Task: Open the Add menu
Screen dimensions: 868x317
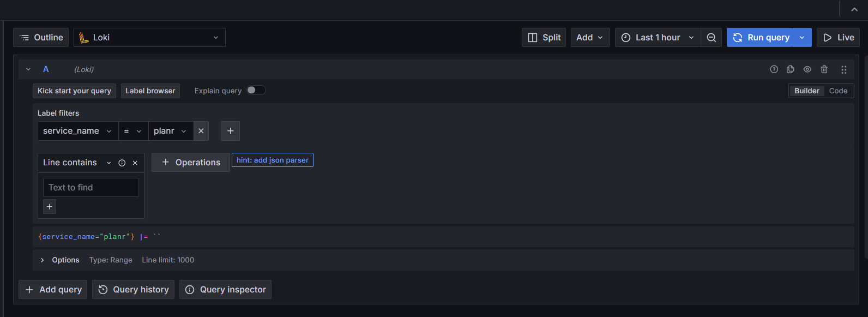Action: click(x=590, y=38)
